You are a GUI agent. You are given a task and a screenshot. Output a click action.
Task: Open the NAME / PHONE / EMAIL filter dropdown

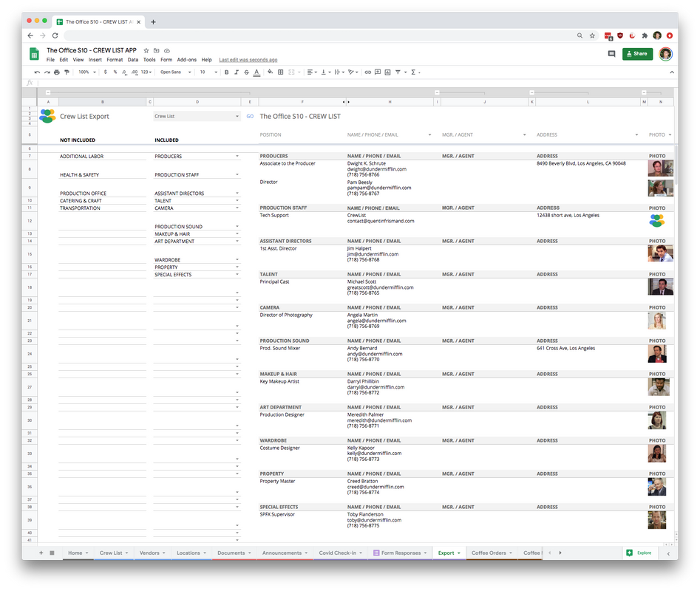pyautogui.click(x=429, y=134)
